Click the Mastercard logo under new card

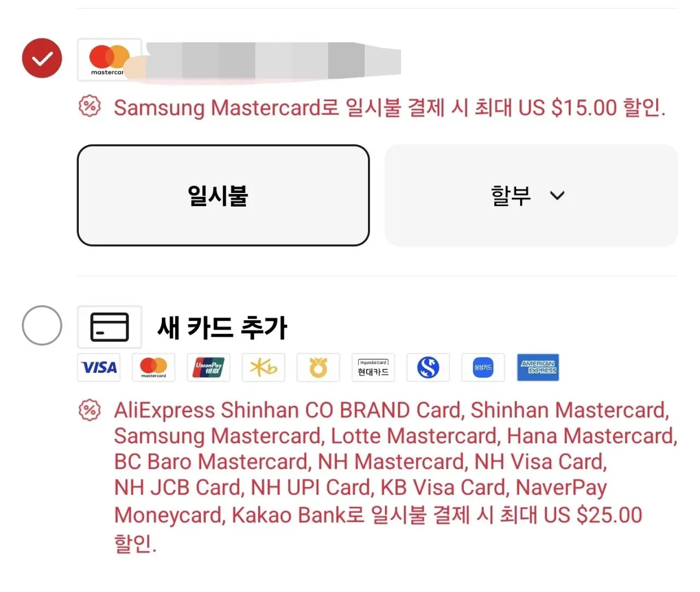154,367
